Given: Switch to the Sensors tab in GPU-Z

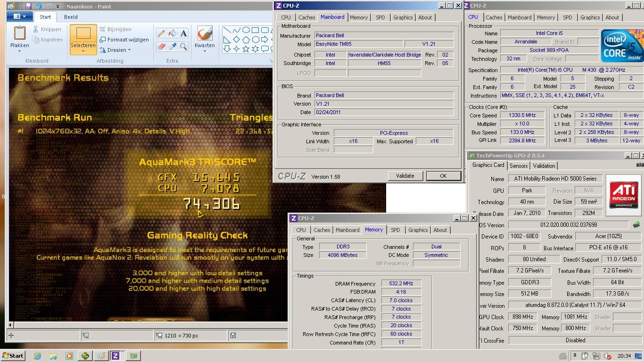Looking at the screenshot, I should click(519, 166).
